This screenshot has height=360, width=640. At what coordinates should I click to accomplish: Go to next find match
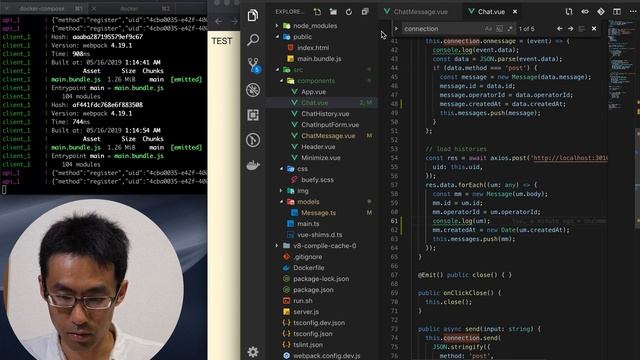tap(571, 29)
